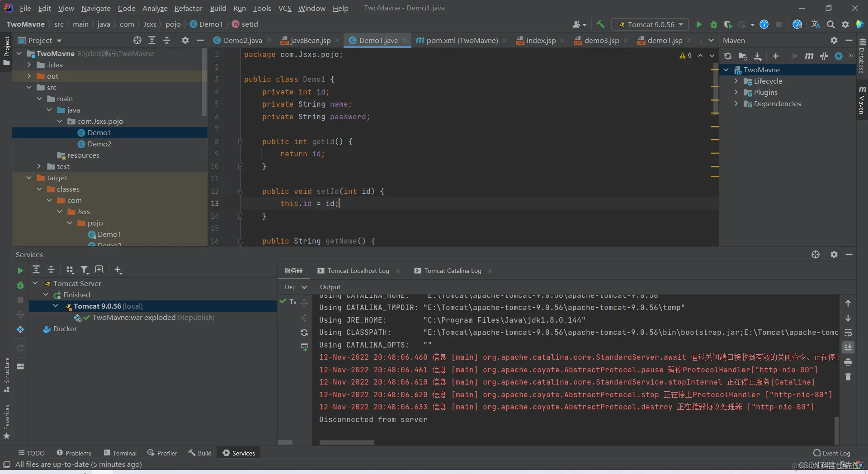Image resolution: width=868 pixels, height=474 pixels.
Task: Collapse the Tomcat Server services node
Action: pyautogui.click(x=35, y=283)
